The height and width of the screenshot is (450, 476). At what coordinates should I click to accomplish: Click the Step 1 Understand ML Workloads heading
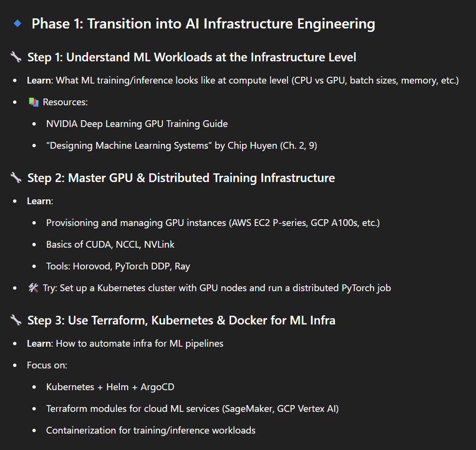click(x=191, y=57)
